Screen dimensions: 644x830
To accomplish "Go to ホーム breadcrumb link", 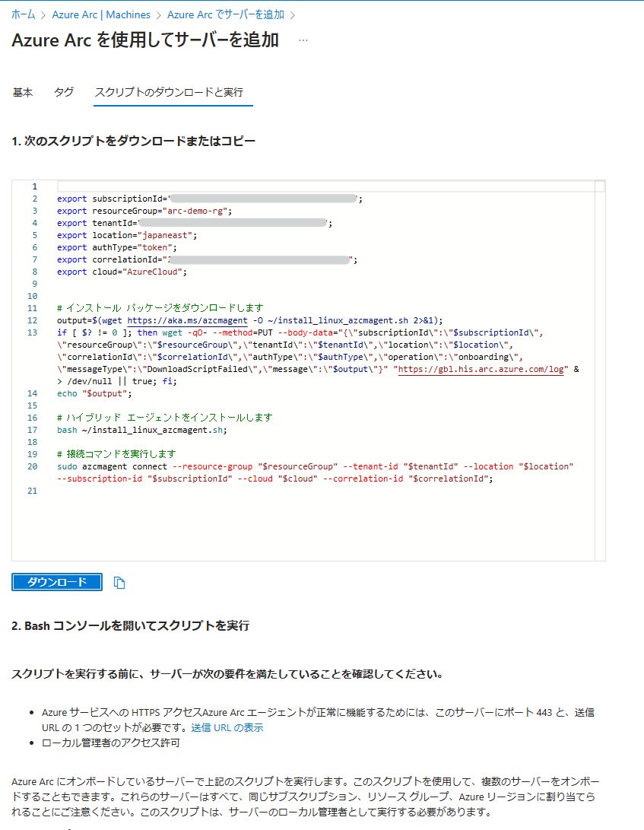I will pos(23,14).
